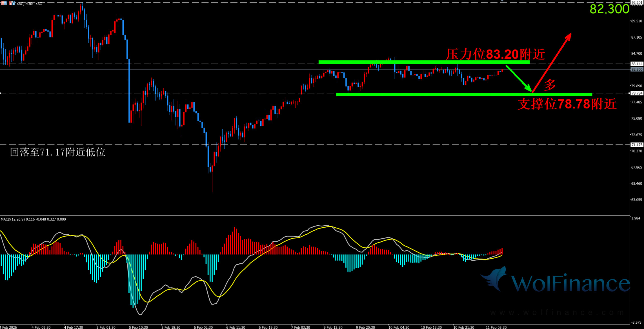
Task: Select the 回落至71.17附近低位 text annotation
Action: [x=57, y=152]
